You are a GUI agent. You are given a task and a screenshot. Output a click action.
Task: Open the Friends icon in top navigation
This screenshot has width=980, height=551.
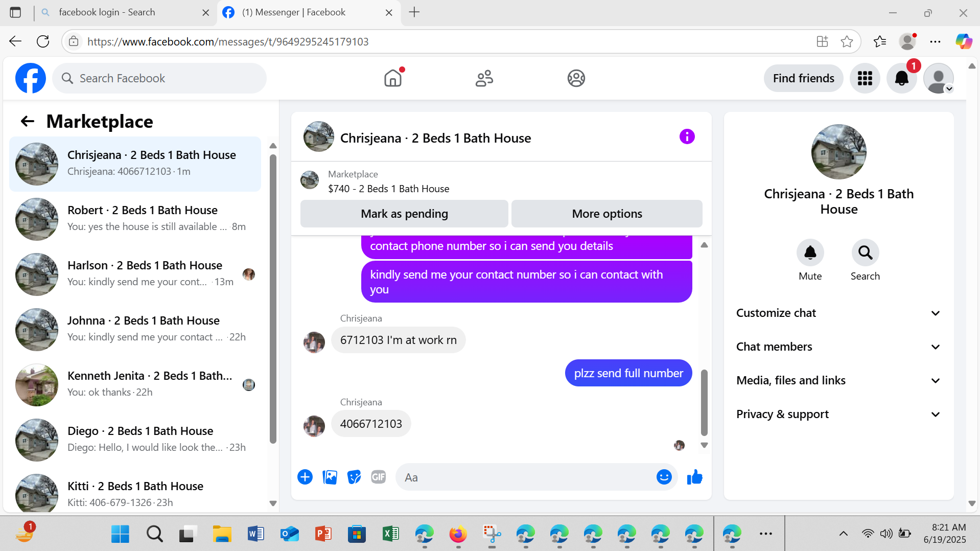click(484, 78)
